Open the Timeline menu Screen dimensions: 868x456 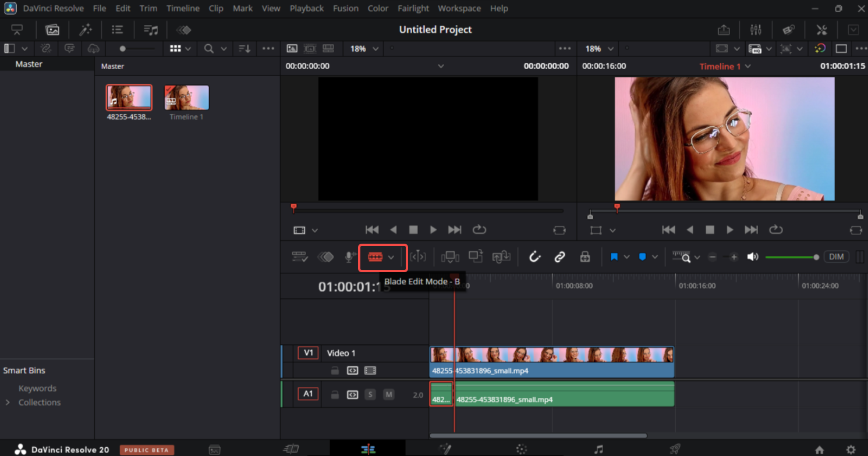coord(183,8)
